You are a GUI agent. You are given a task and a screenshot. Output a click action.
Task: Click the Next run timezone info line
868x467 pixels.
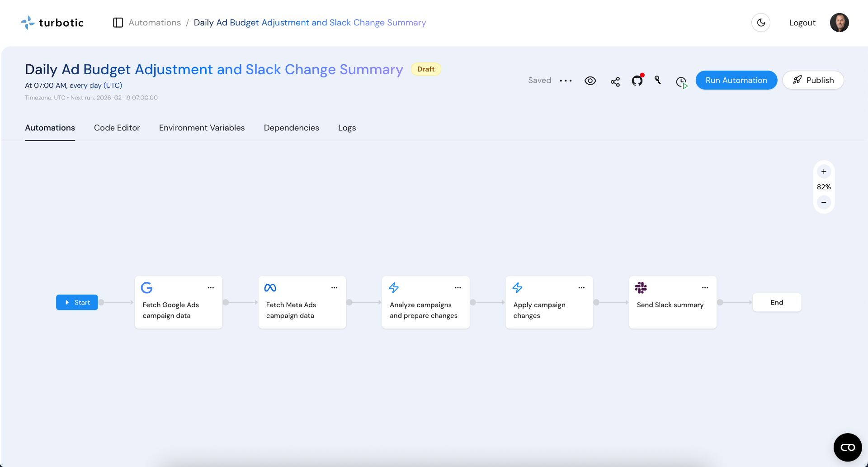coord(91,98)
